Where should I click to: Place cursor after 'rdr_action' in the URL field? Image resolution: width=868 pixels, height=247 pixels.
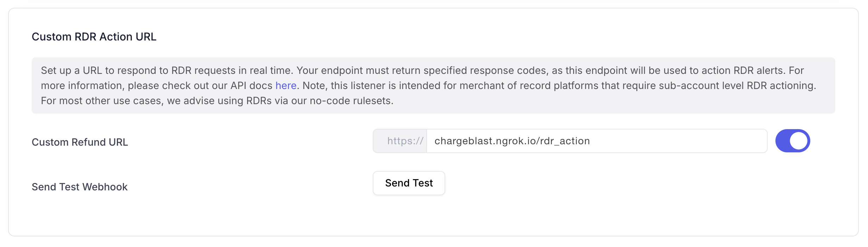(591, 141)
